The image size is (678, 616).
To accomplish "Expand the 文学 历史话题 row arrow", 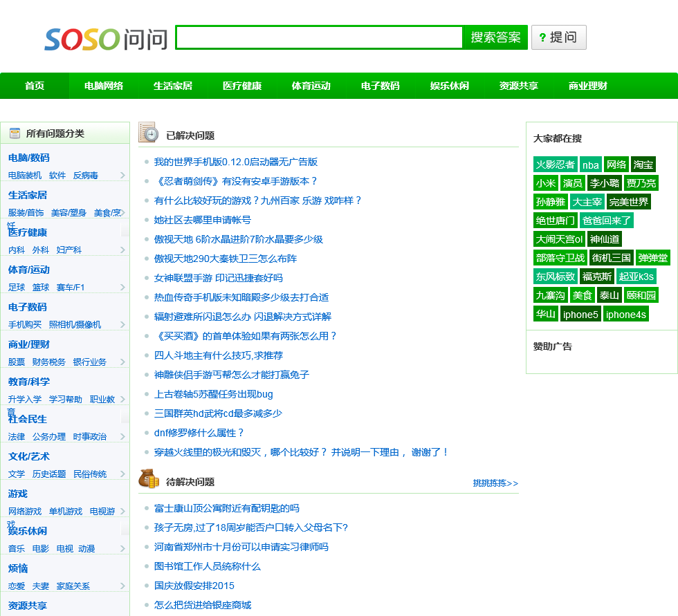I will click(x=123, y=474).
